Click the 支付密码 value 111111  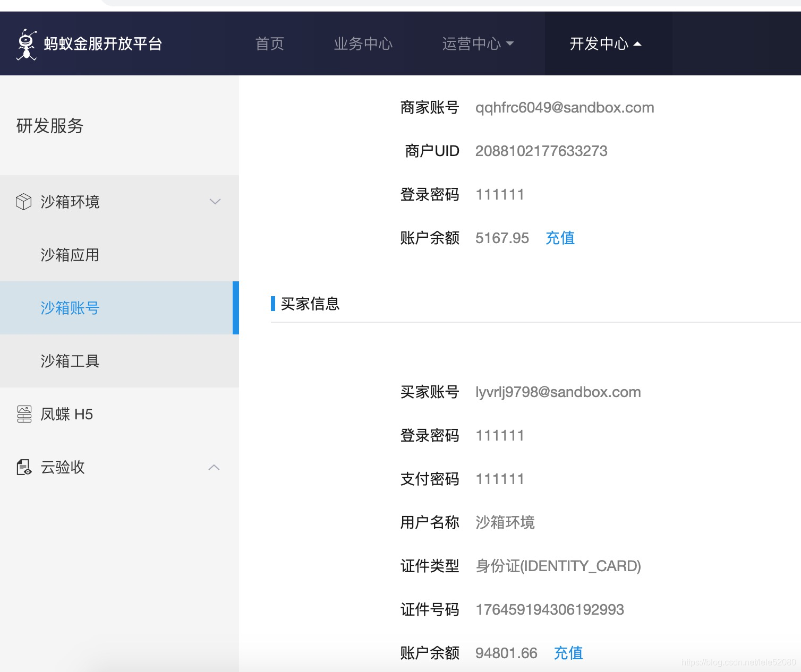pos(500,479)
